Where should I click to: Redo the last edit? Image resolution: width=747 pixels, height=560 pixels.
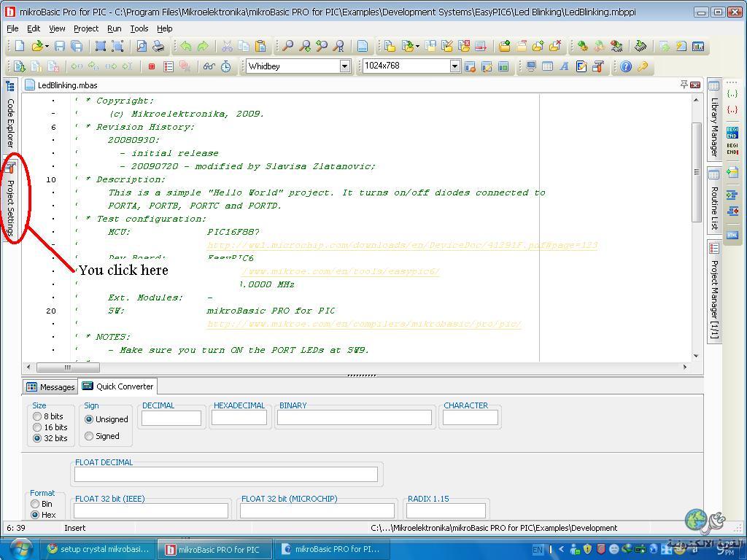pos(203,46)
